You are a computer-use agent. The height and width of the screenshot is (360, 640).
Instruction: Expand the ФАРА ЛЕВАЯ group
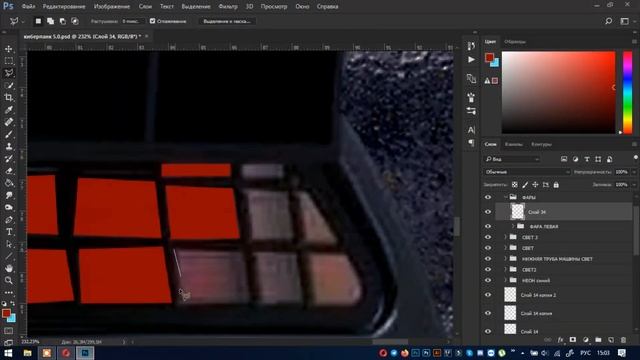point(513,226)
